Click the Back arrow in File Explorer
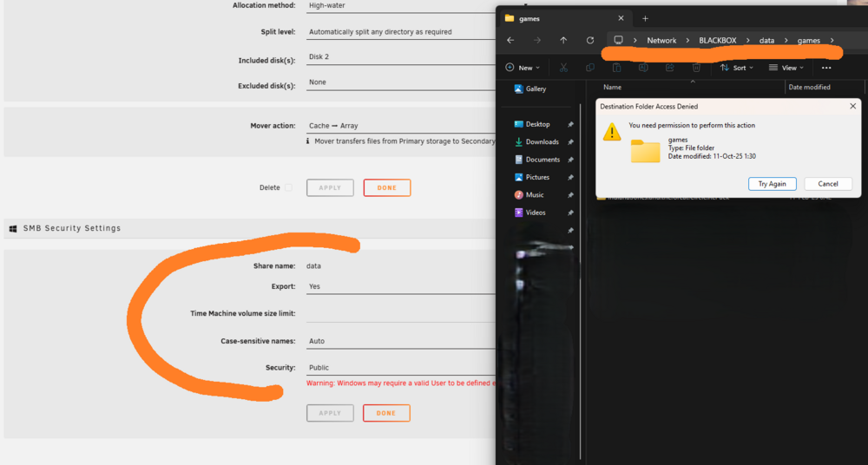This screenshot has height=465, width=868. click(510, 41)
